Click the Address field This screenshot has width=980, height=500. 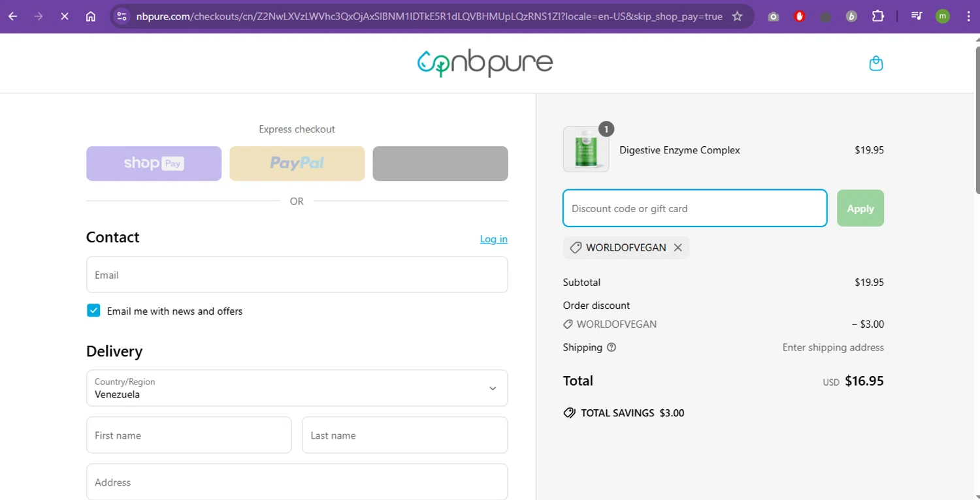(297, 482)
